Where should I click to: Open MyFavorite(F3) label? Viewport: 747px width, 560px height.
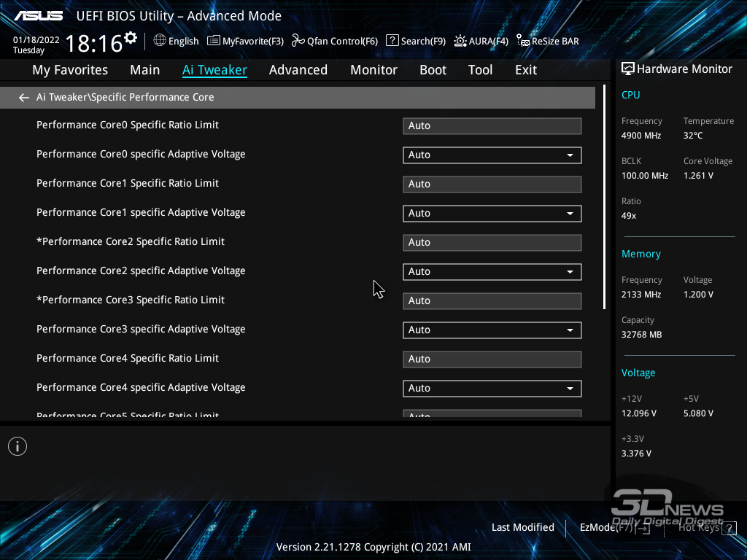(x=253, y=42)
